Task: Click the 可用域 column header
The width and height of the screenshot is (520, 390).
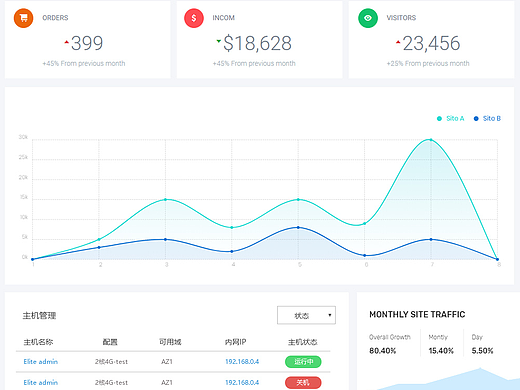Action: pos(170,342)
